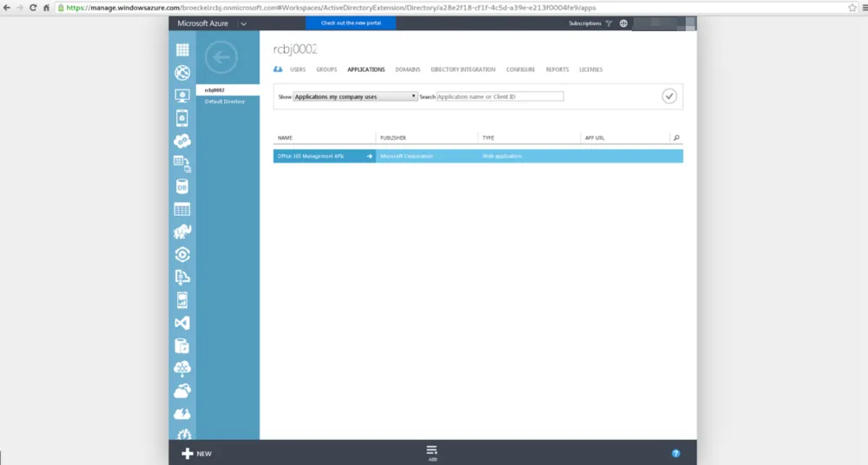868x465 pixels.
Task: Open Storage table icon in sidebar
Action: pos(182,209)
